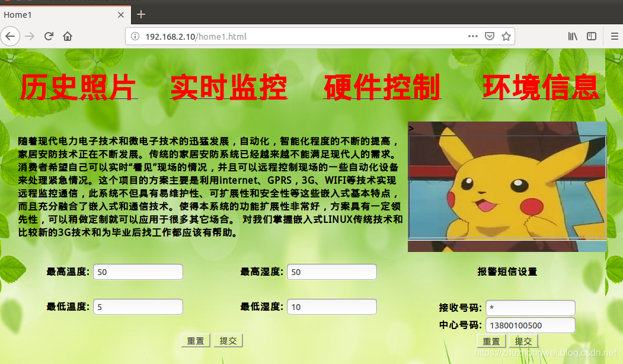Click the Pikachu video image
Screen dimensions: 623x364
tap(507, 187)
